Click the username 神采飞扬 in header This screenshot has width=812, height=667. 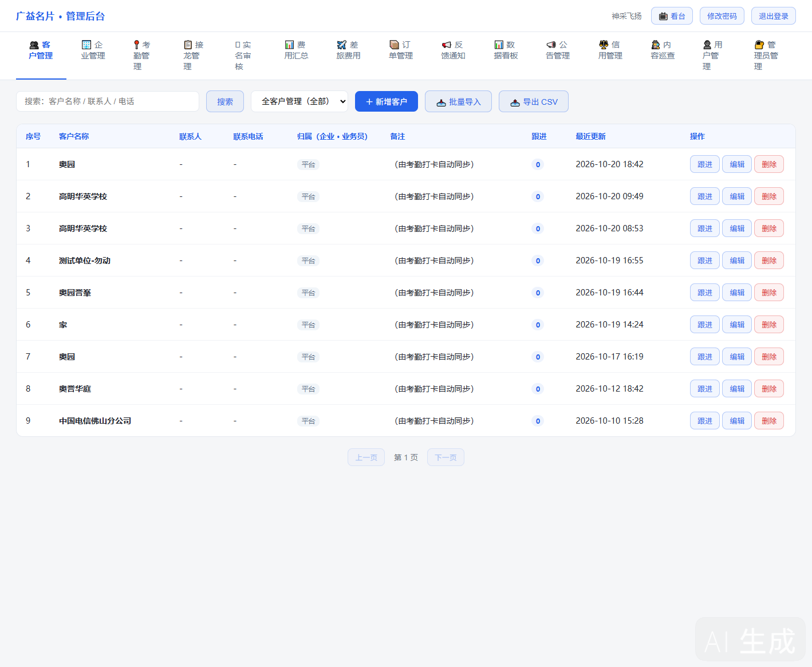pos(626,16)
